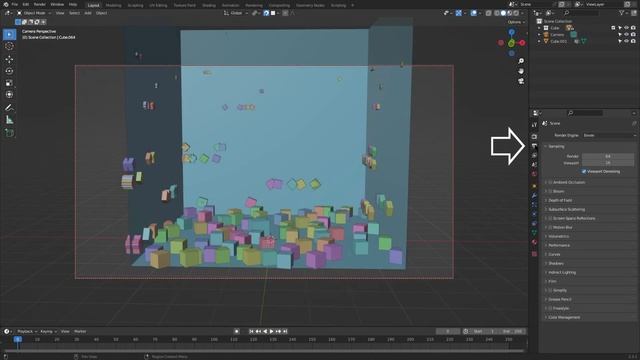Switch to the UV Editing workspace tab
This screenshot has height=360, width=640.
pyautogui.click(x=158, y=5)
